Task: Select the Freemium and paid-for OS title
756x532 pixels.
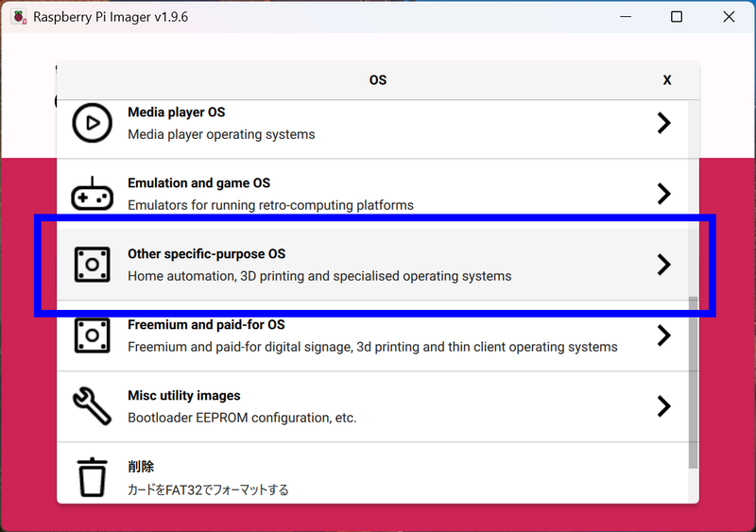Action: pos(206,325)
